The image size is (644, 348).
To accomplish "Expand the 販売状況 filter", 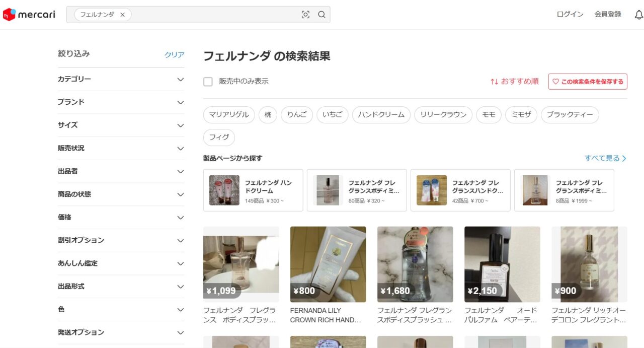I will point(121,149).
